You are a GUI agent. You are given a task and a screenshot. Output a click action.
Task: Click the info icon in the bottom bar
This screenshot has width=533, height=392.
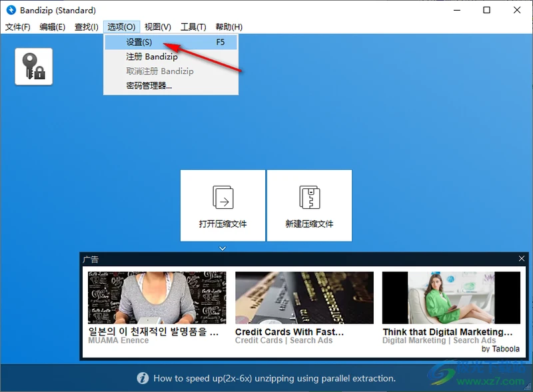[x=143, y=378]
